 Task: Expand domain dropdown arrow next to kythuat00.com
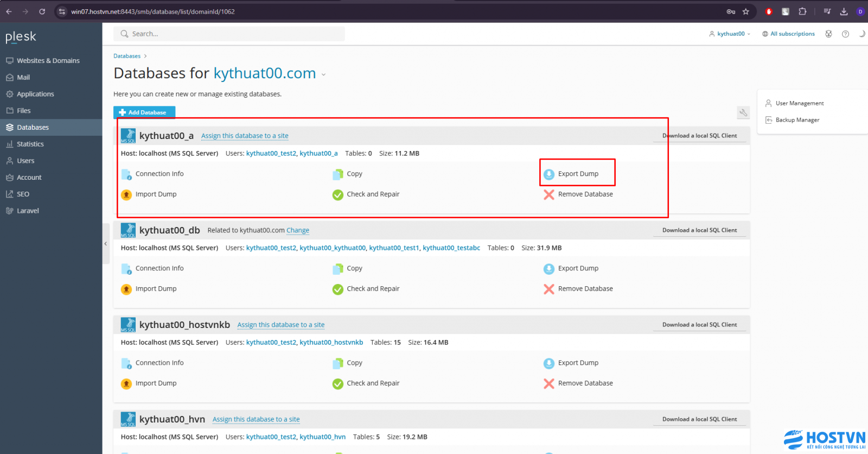(x=324, y=74)
